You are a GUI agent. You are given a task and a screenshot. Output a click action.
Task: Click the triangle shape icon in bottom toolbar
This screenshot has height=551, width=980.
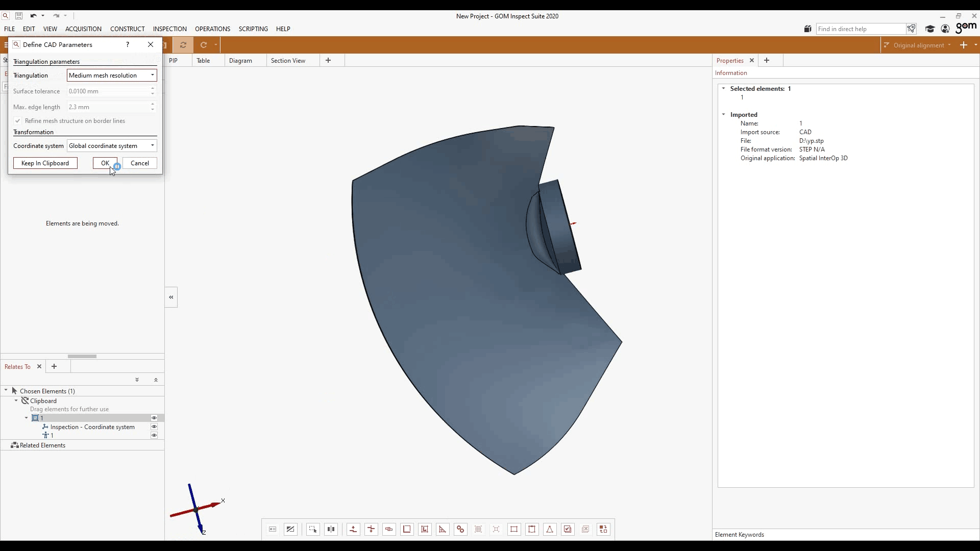click(x=550, y=530)
